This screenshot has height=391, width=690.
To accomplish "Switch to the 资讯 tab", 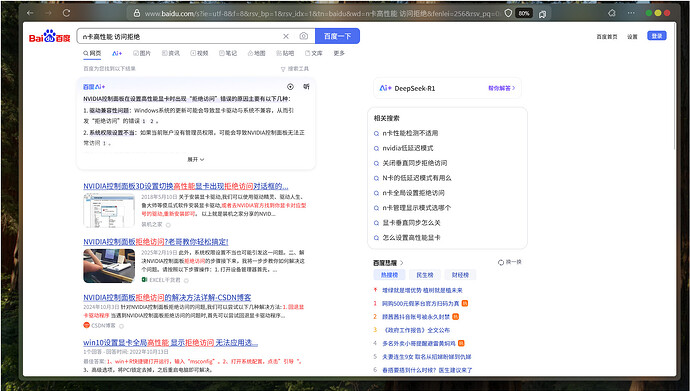I will [171, 53].
